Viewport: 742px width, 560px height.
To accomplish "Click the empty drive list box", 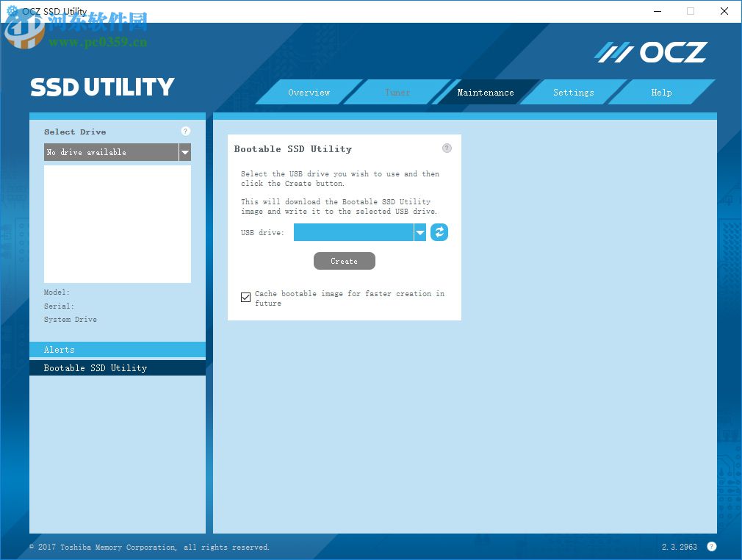I will pyautogui.click(x=118, y=224).
